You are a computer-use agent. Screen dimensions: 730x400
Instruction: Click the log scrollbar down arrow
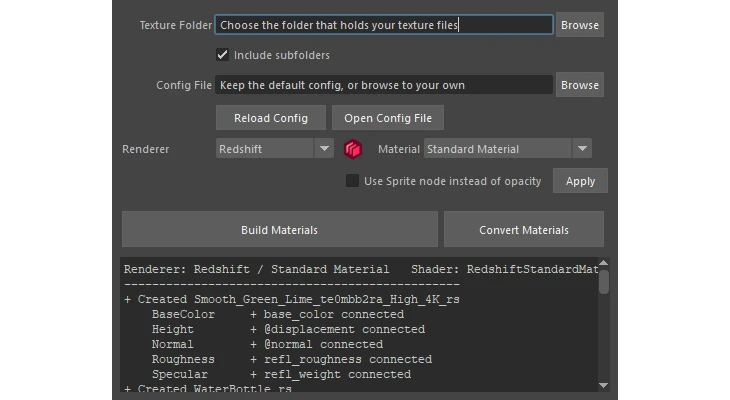click(x=603, y=386)
